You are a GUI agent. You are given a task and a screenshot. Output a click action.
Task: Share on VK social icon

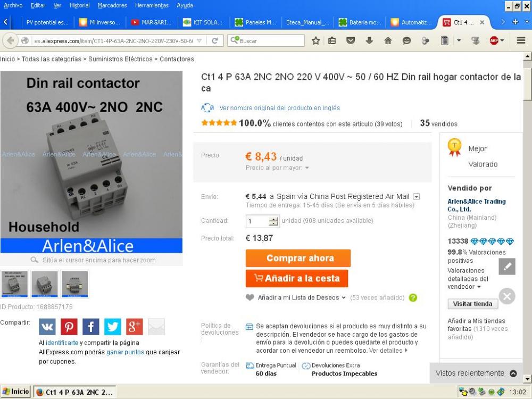(x=47, y=327)
